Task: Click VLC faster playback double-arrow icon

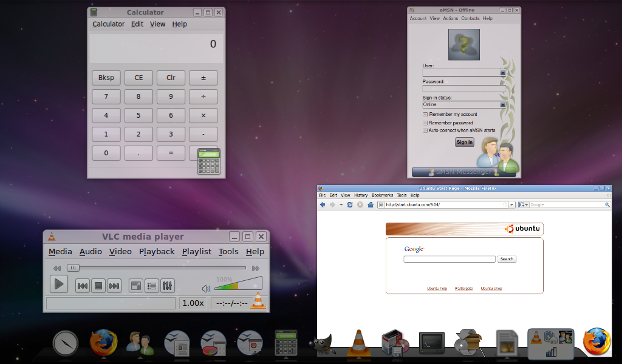Action: (x=256, y=268)
